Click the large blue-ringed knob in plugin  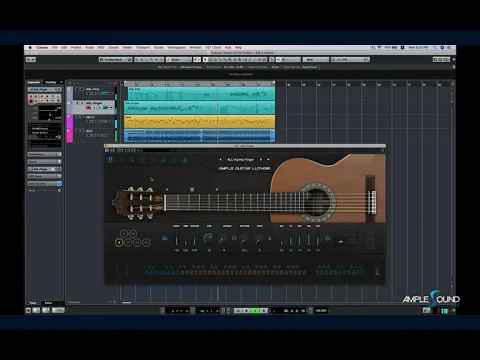click(x=209, y=238)
